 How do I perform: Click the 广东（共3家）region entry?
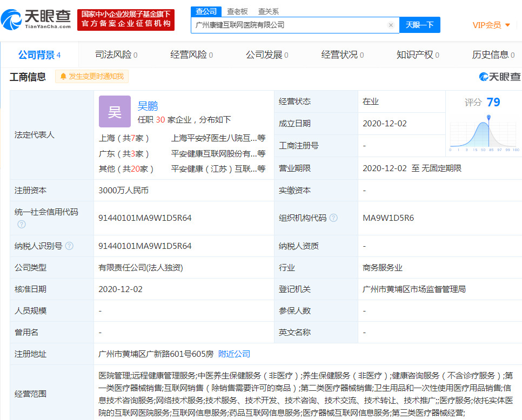124,154
